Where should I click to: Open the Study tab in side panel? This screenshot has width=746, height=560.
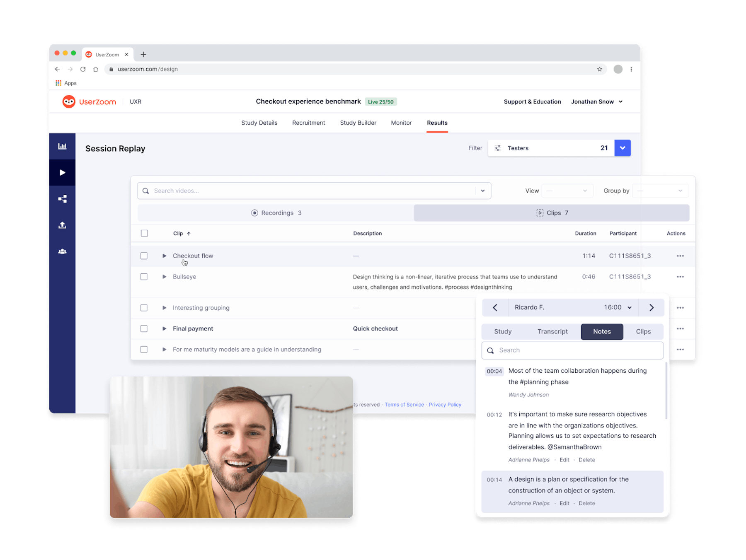(x=503, y=331)
